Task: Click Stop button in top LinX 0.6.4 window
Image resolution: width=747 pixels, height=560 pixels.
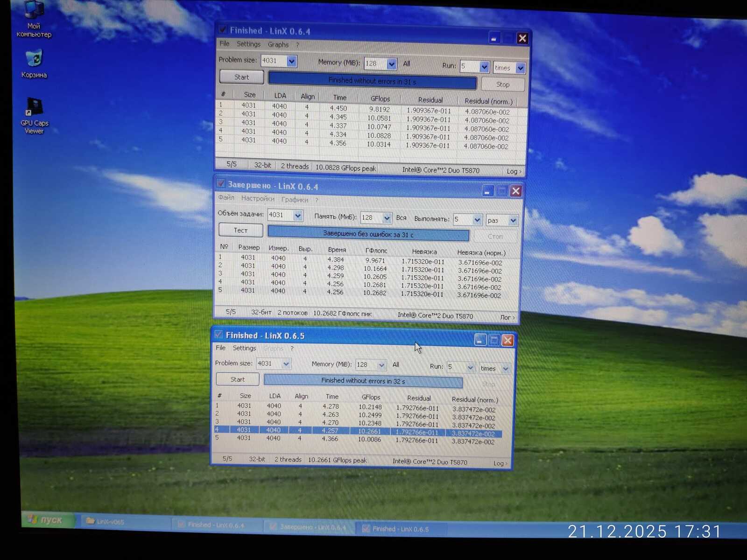Action: click(502, 84)
